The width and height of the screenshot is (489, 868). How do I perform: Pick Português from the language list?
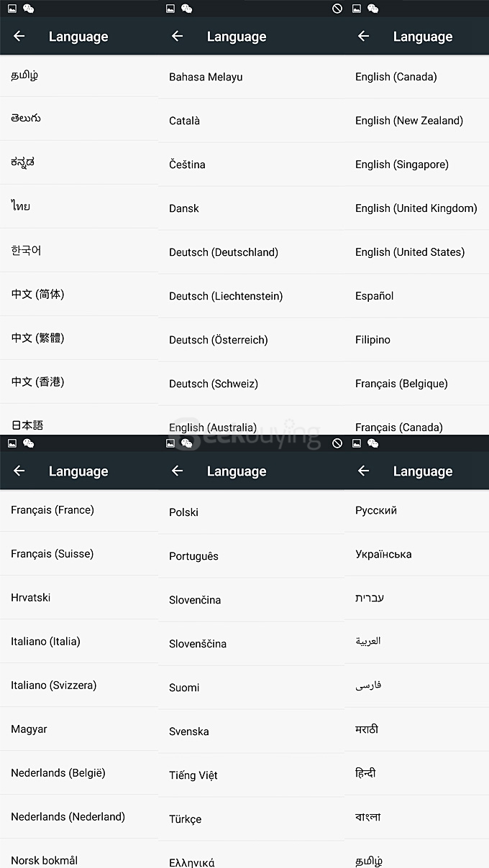[x=193, y=556]
